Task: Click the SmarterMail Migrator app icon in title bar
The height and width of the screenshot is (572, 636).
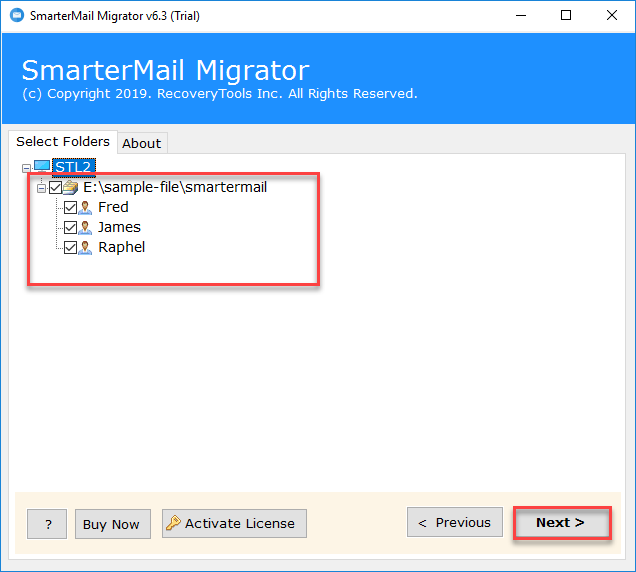Action: (x=17, y=16)
